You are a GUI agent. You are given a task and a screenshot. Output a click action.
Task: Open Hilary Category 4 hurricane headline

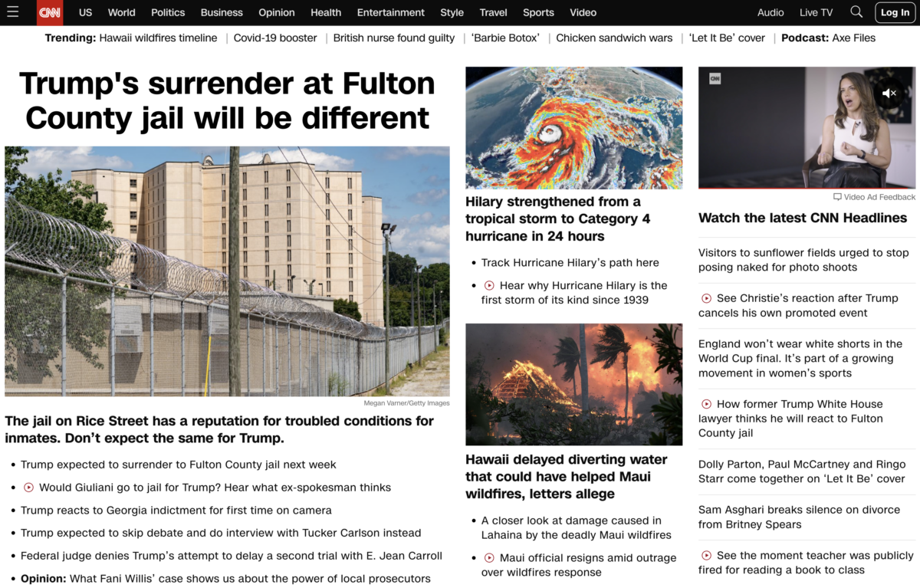(558, 218)
